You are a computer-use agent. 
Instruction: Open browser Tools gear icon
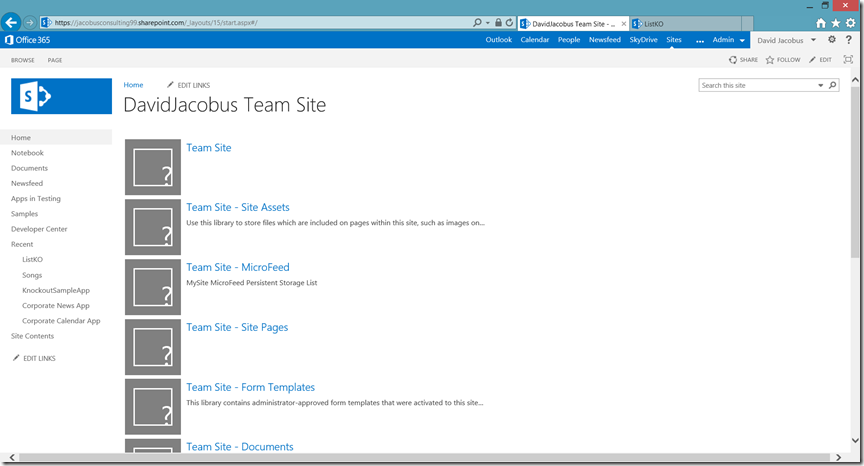pyautogui.click(x=851, y=23)
